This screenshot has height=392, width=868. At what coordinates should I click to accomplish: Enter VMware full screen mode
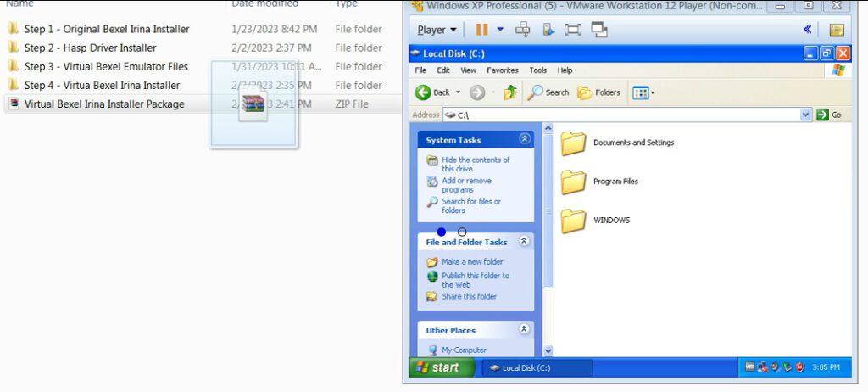[x=572, y=30]
